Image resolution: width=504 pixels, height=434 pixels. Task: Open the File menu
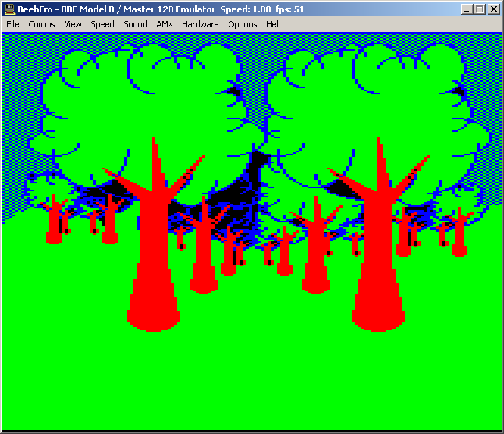click(x=12, y=24)
